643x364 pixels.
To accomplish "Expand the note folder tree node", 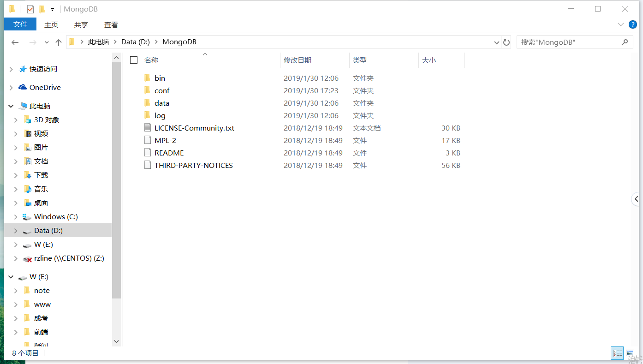I will point(16,291).
